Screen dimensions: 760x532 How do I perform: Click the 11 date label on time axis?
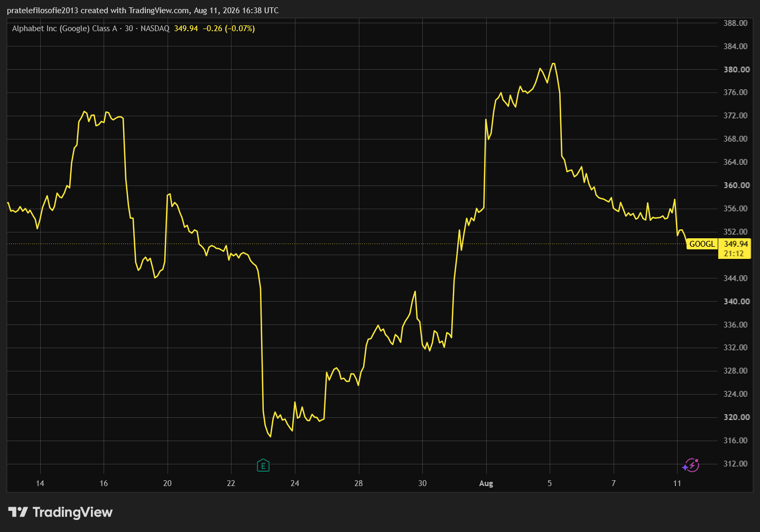tap(677, 483)
